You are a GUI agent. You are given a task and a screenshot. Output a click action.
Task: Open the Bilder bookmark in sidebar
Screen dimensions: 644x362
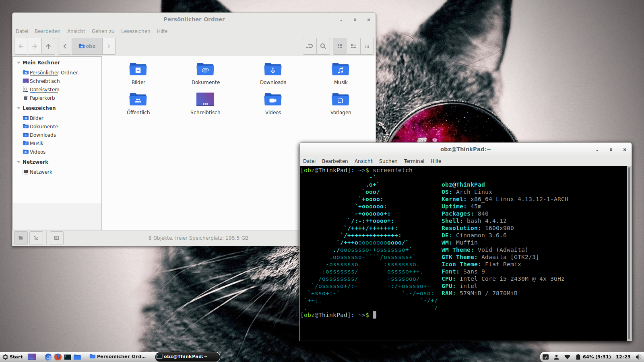tap(33, 118)
